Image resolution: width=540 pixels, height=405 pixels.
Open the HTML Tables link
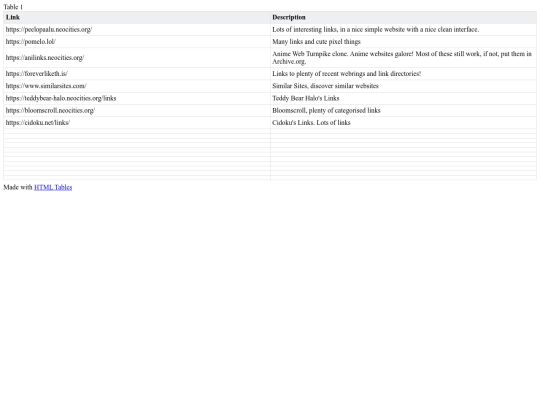[53, 187]
